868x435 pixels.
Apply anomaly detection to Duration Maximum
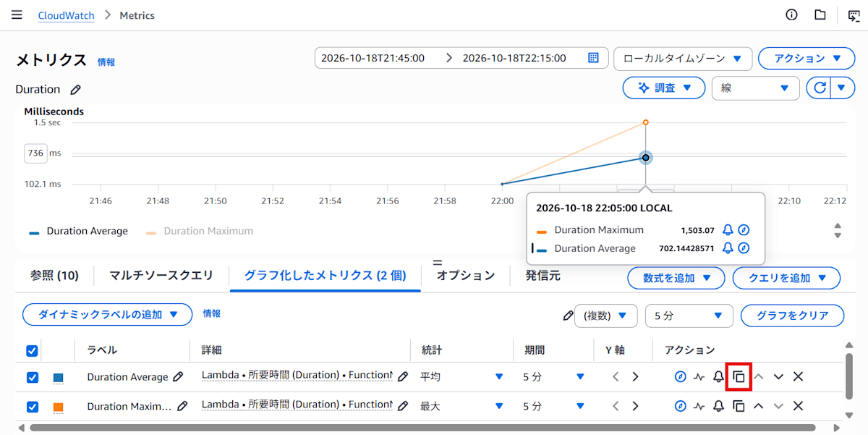(699, 406)
